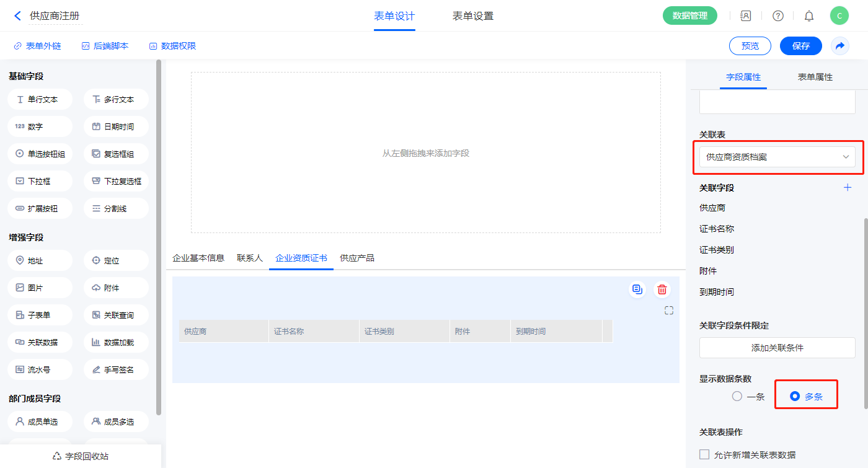The image size is (868, 468).
Task: Enable 允许新增关联表数据 checkbox
Action: point(704,454)
